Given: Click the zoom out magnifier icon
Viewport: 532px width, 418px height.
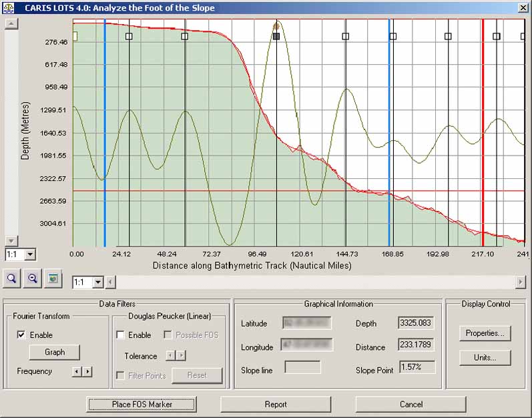Looking at the screenshot, I should pos(33,278).
